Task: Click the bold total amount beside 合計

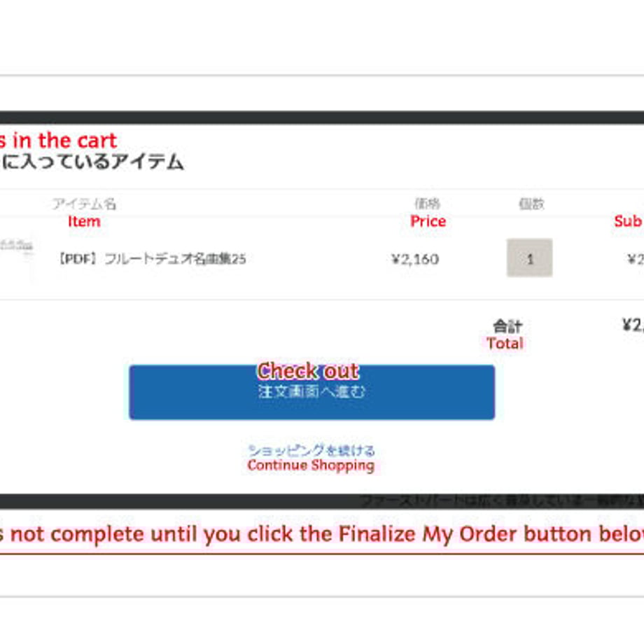Action: (633, 325)
